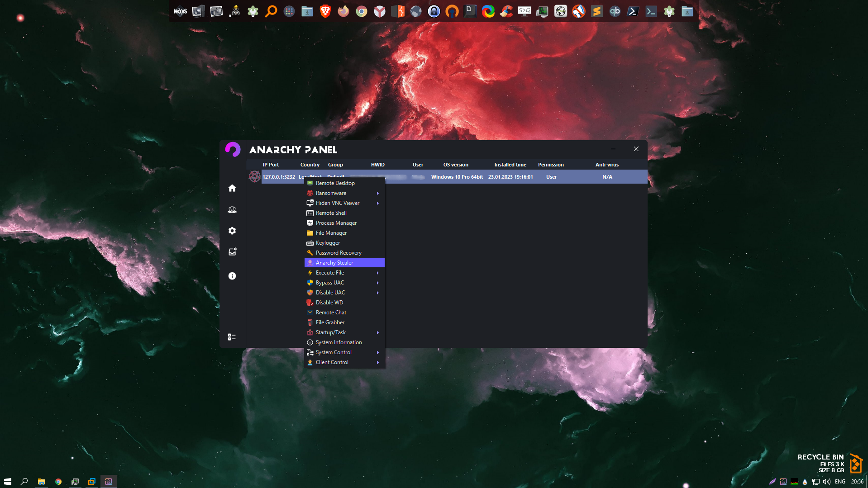The width and height of the screenshot is (868, 488).
Task: Open the Home icon in the sidebar
Action: 232,188
